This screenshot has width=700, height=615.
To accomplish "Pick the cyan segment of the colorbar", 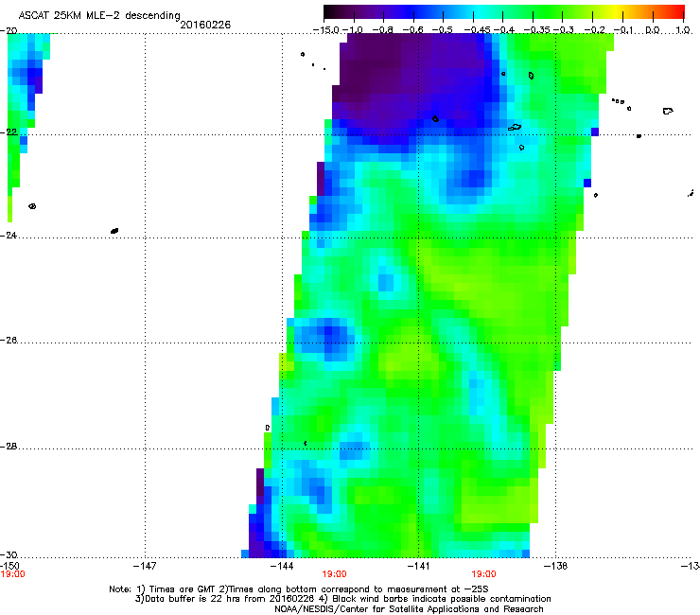I will point(478,11).
